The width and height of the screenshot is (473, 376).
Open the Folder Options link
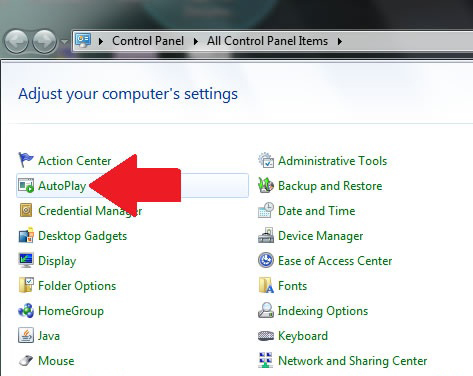coord(77,286)
